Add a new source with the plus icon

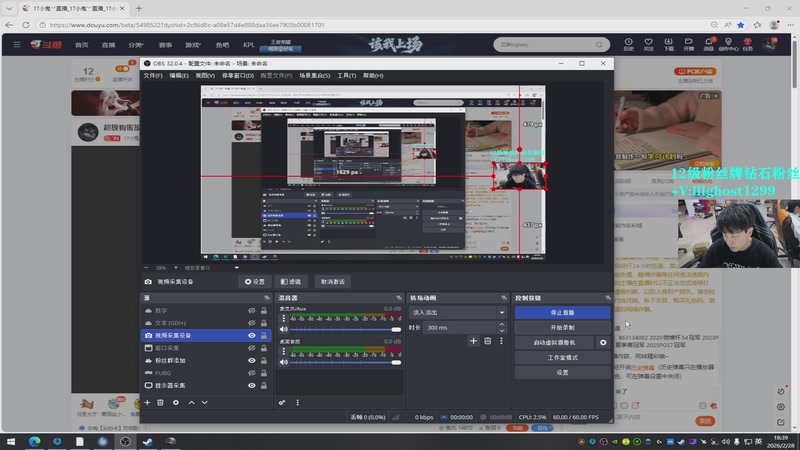[147, 403]
